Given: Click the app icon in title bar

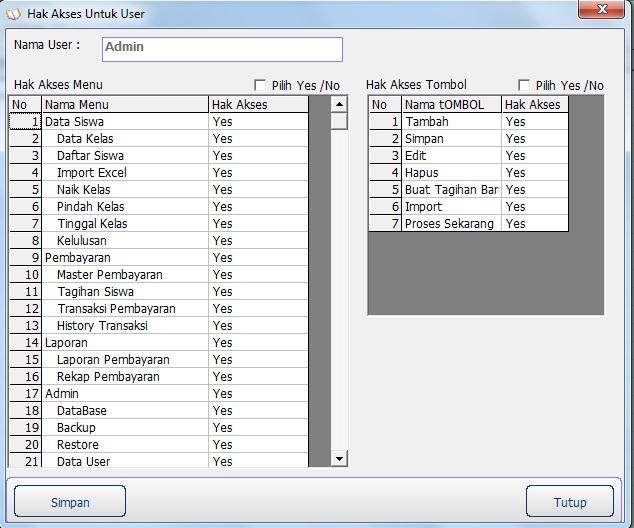Looking at the screenshot, I should 13,14.
